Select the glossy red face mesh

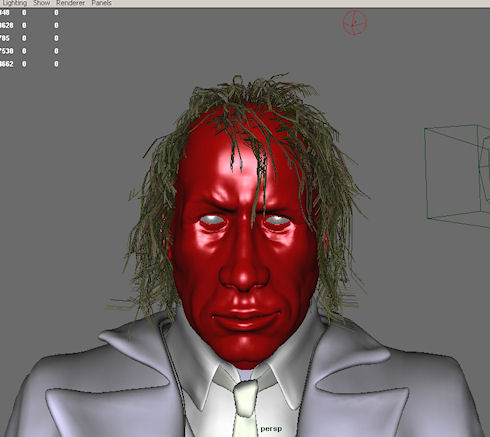[x=244, y=240]
